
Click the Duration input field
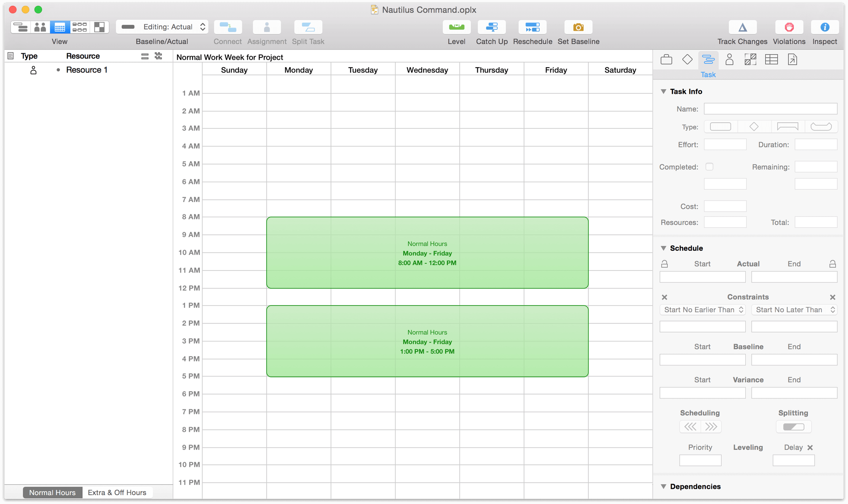pyautogui.click(x=816, y=144)
